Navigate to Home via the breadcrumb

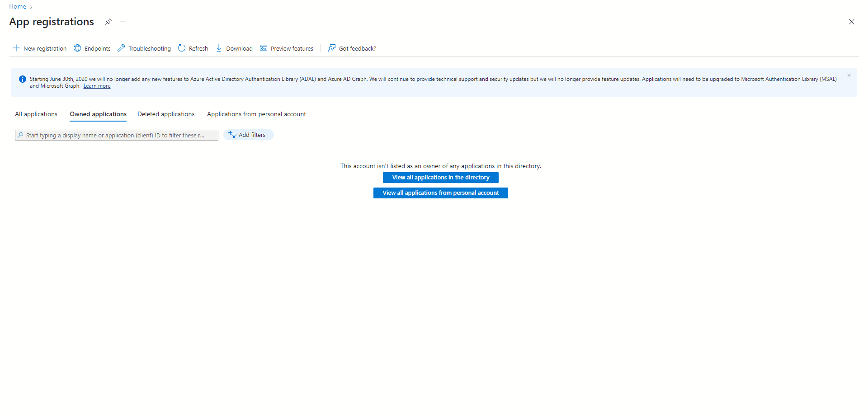pos(18,6)
